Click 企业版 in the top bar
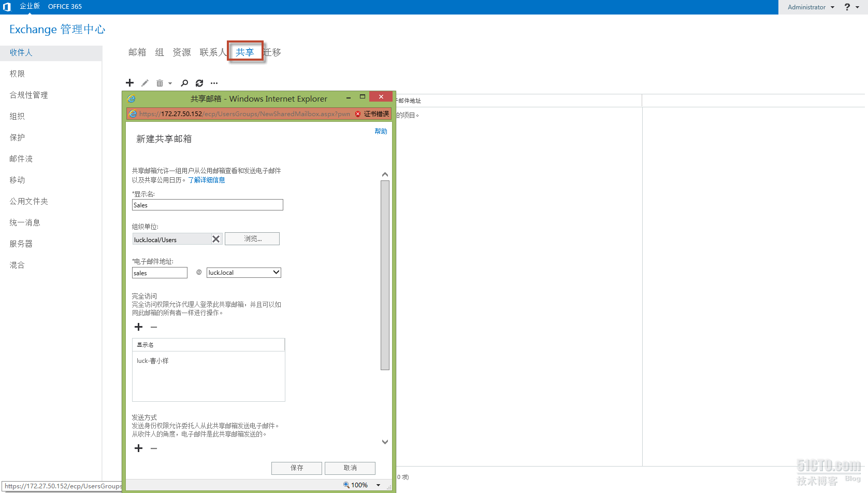This screenshot has width=868, height=493. [30, 6]
